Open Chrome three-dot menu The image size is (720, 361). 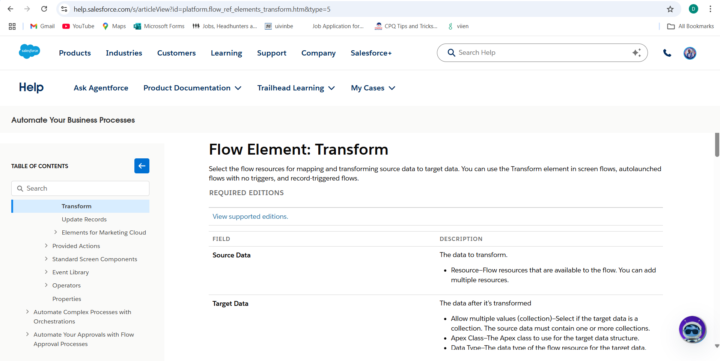(710, 9)
